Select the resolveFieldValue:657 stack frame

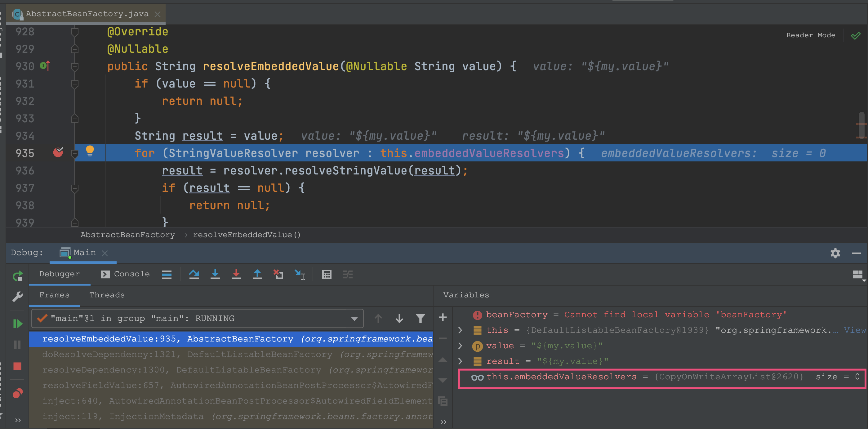click(231, 386)
